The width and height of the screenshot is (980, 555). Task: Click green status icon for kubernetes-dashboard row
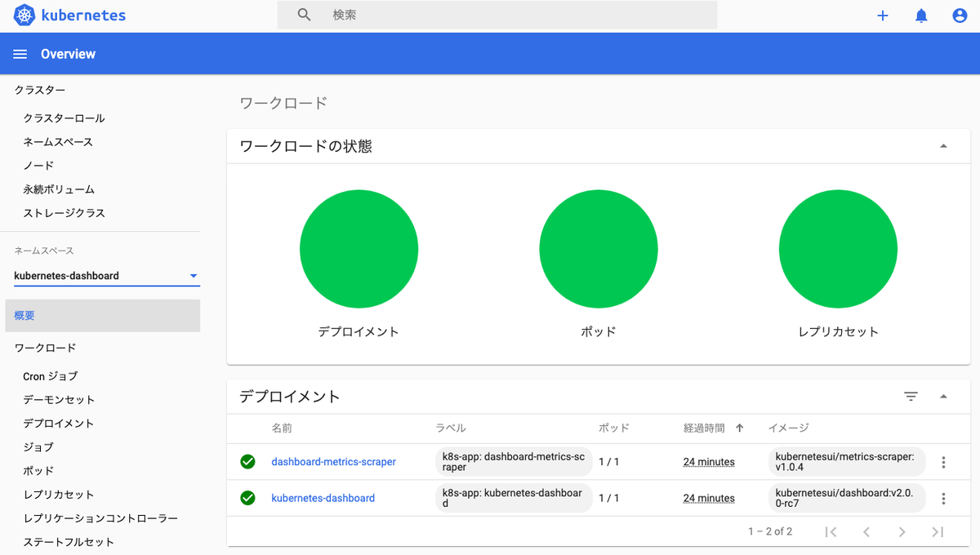(x=247, y=498)
